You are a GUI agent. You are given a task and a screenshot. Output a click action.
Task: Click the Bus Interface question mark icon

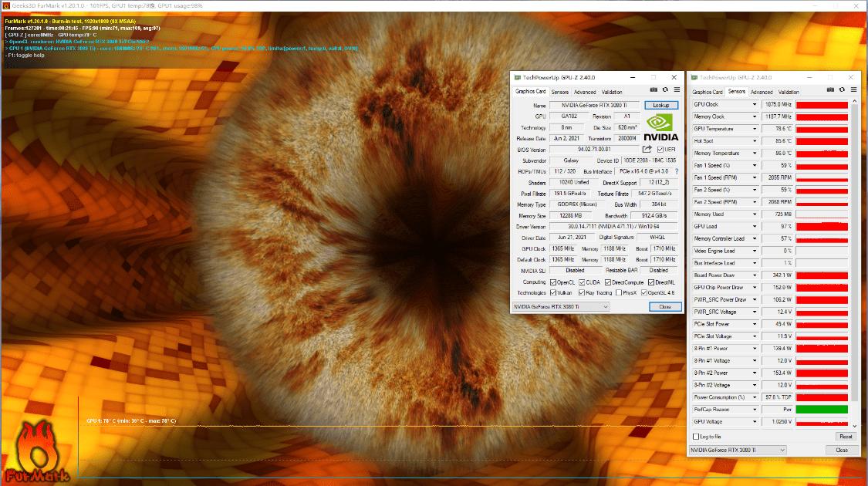click(x=677, y=171)
